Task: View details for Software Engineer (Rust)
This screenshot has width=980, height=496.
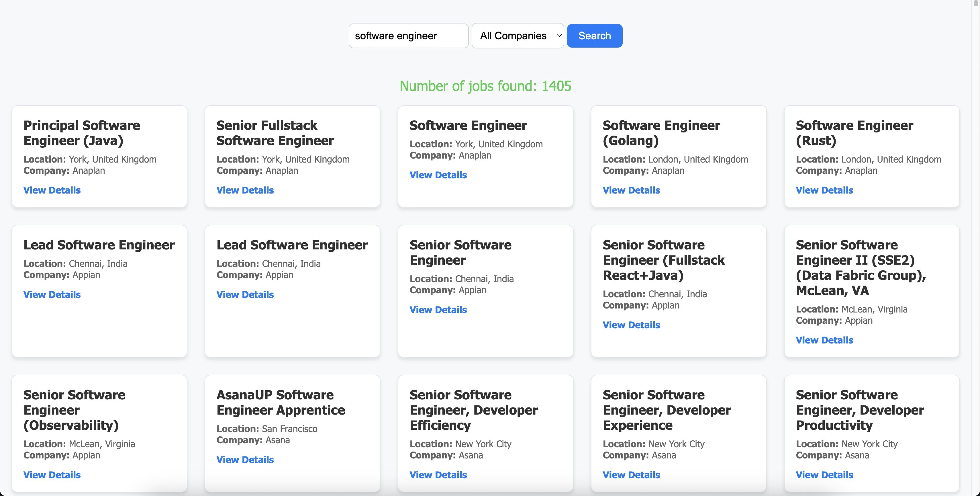Action: pyautogui.click(x=824, y=190)
